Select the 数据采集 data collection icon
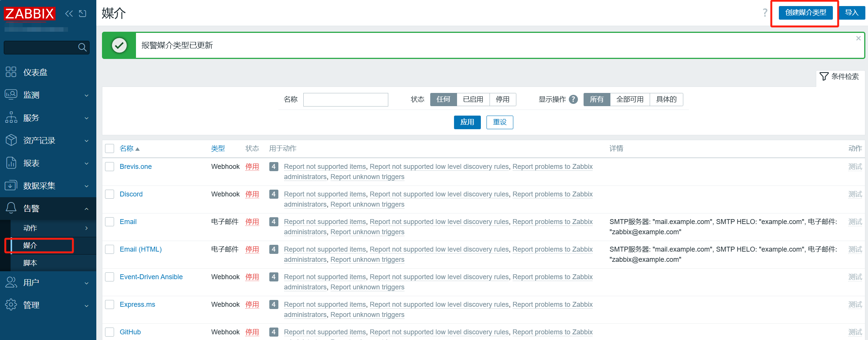Viewport: 868px width, 340px height. [11, 185]
